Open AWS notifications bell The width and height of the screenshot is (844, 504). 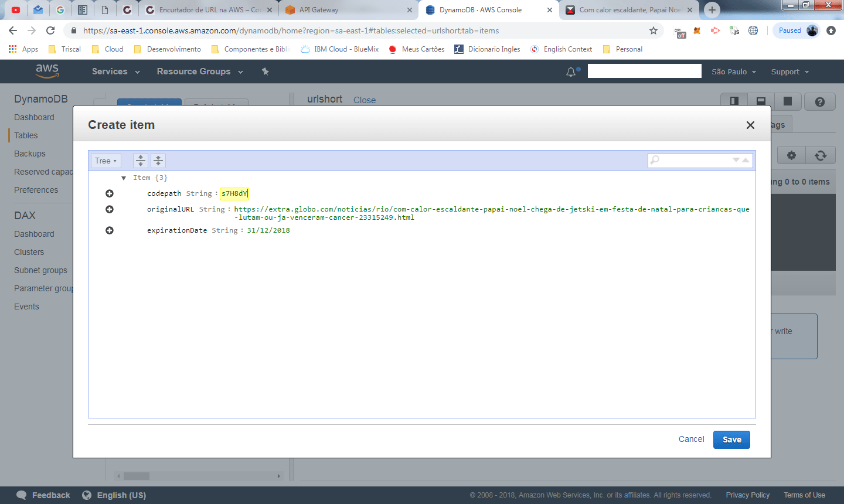coord(571,71)
